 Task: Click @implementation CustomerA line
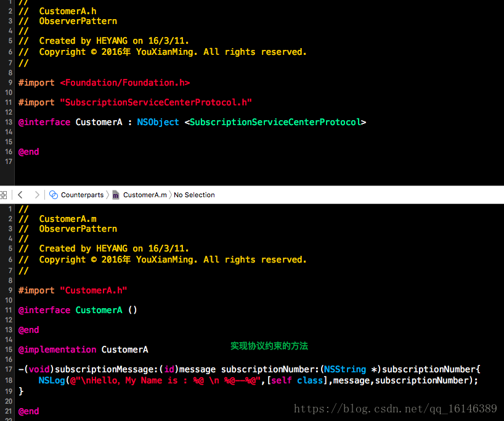coord(83,349)
